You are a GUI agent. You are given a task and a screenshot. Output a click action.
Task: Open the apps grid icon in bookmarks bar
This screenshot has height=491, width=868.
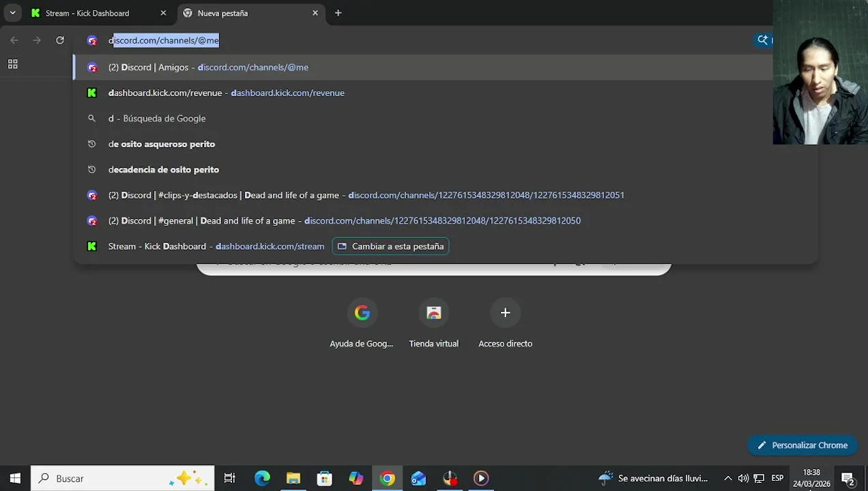[x=12, y=64]
